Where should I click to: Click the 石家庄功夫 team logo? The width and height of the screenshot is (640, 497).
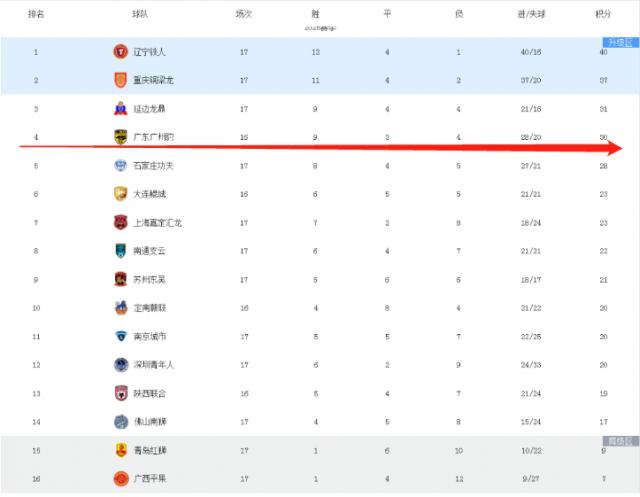[x=120, y=166]
